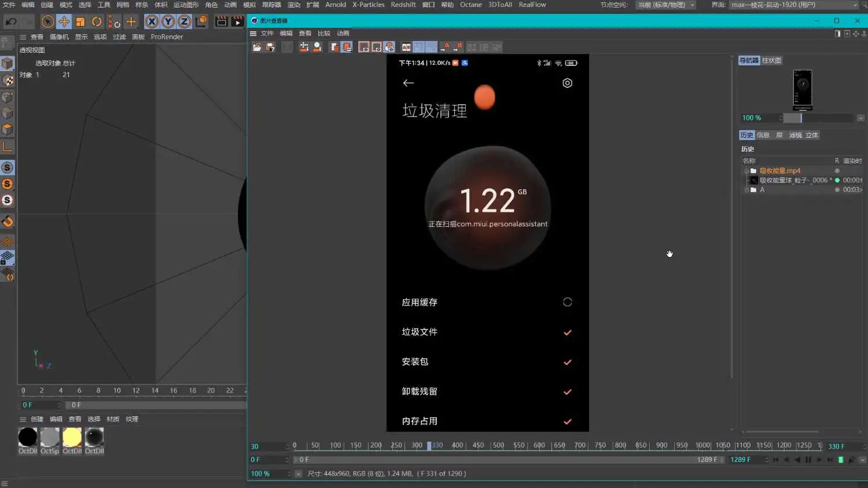The image size is (868, 488).
Task: Select the black OctDif material swatch
Action: pyautogui.click(x=28, y=437)
